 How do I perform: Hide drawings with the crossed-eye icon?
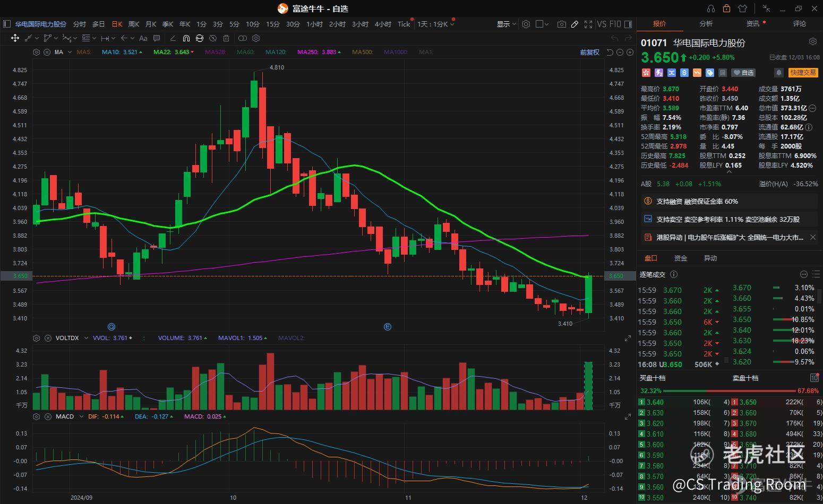[213, 38]
